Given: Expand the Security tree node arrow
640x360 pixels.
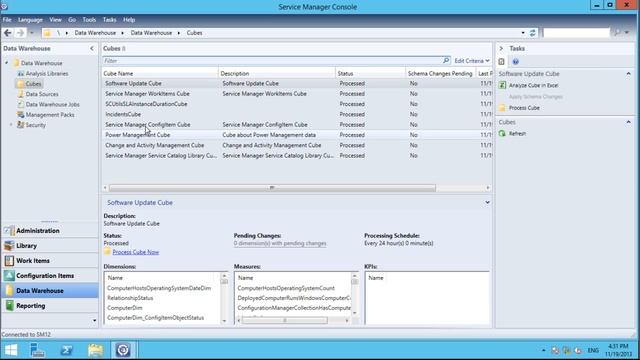Looking at the screenshot, I should (11, 124).
